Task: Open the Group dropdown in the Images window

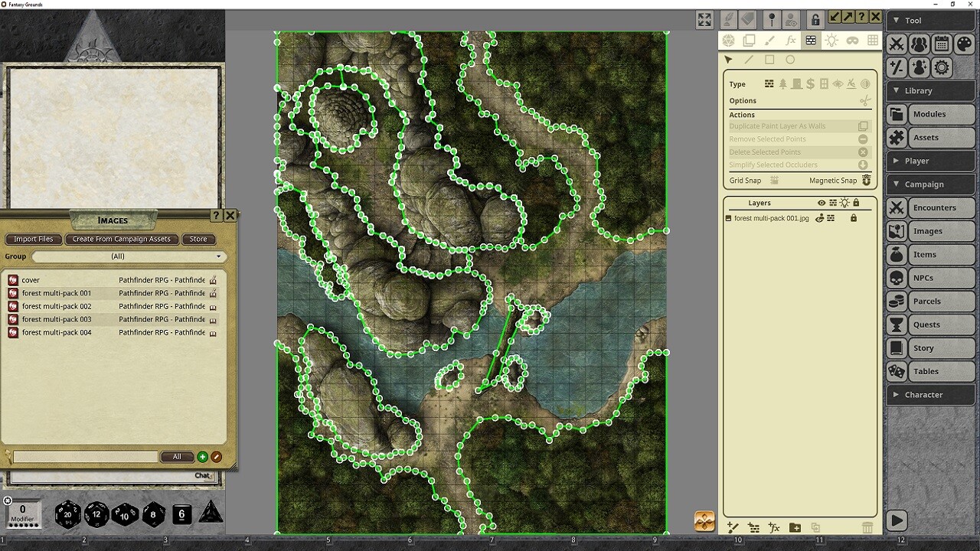Action: (x=129, y=256)
